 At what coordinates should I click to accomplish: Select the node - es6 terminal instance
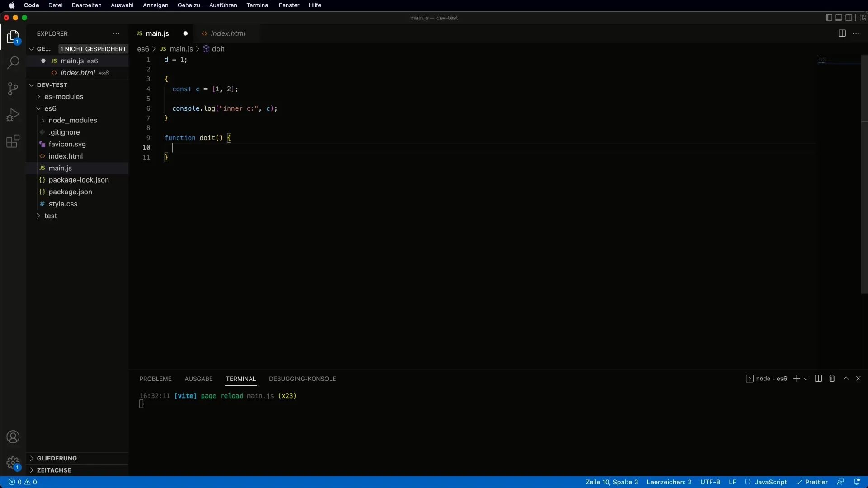[x=766, y=379]
